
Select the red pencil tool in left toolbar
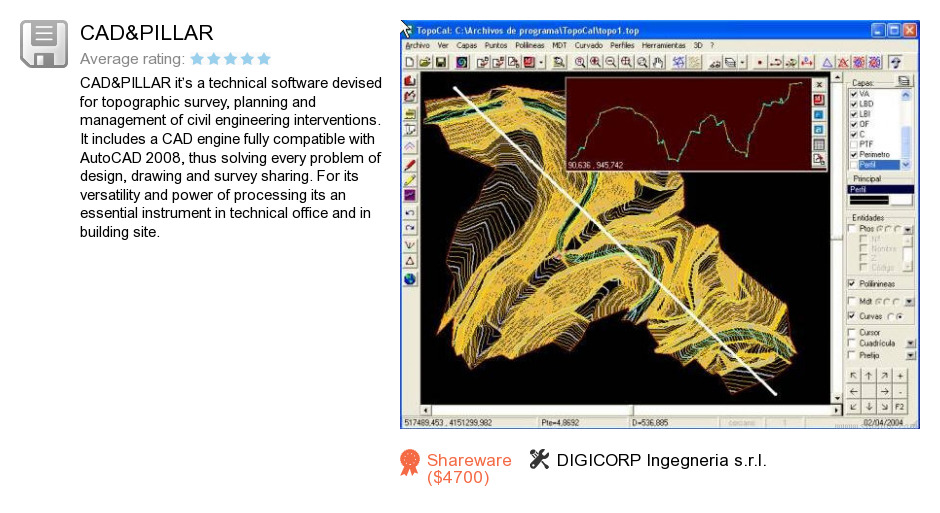410,164
